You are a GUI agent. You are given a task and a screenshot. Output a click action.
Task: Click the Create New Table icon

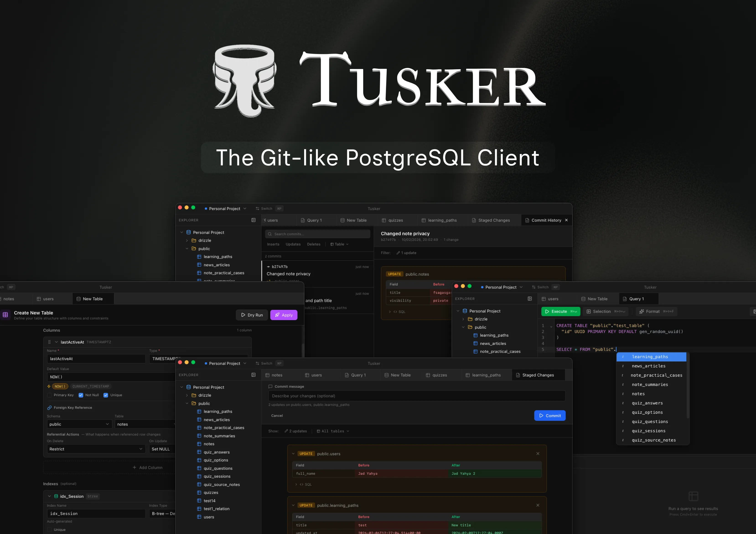[6, 315]
